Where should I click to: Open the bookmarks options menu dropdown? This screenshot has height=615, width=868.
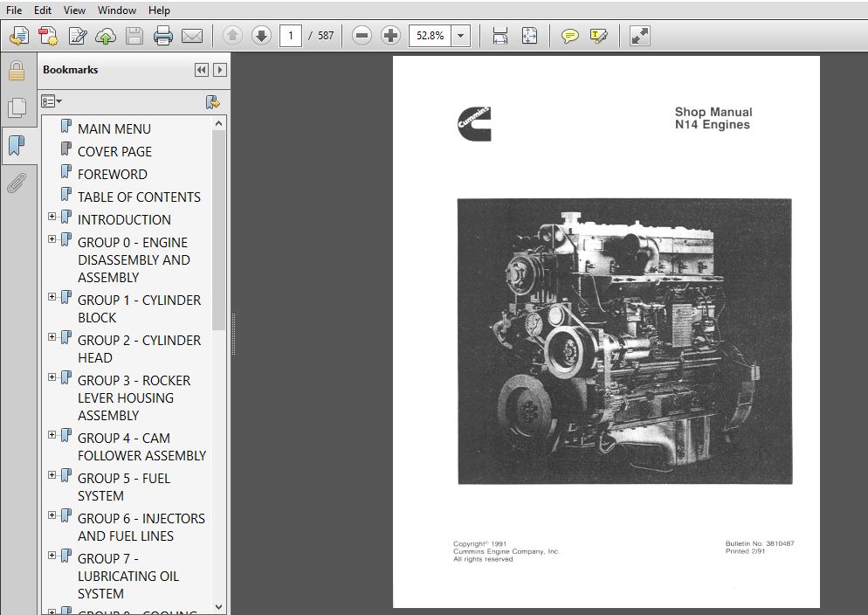(x=52, y=101)
